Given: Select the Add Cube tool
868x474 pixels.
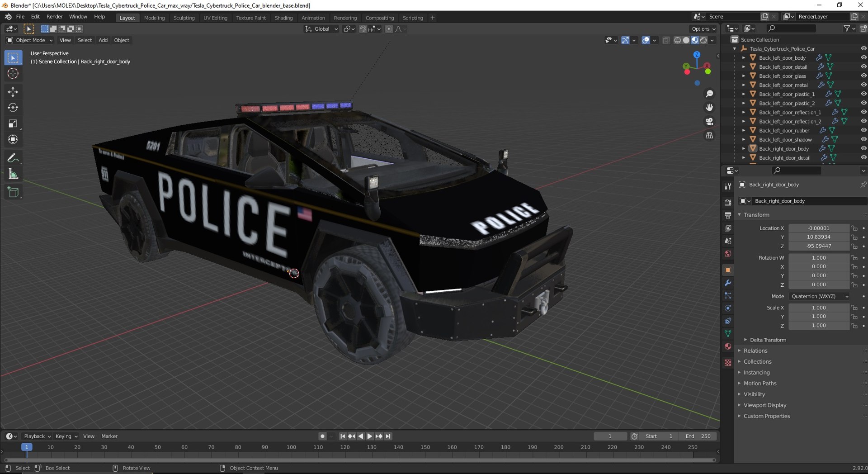Looking at the screenshot, I should point(13,192).
